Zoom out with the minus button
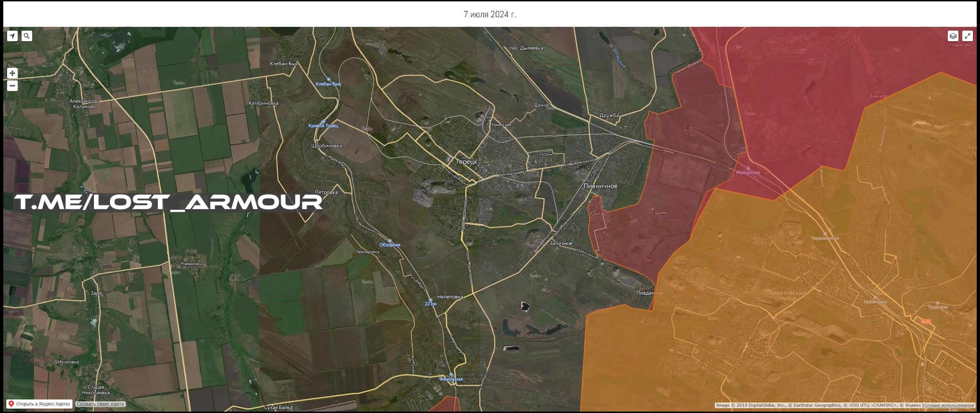Screen dimensions: 980x413 click(x=12, y=86)
